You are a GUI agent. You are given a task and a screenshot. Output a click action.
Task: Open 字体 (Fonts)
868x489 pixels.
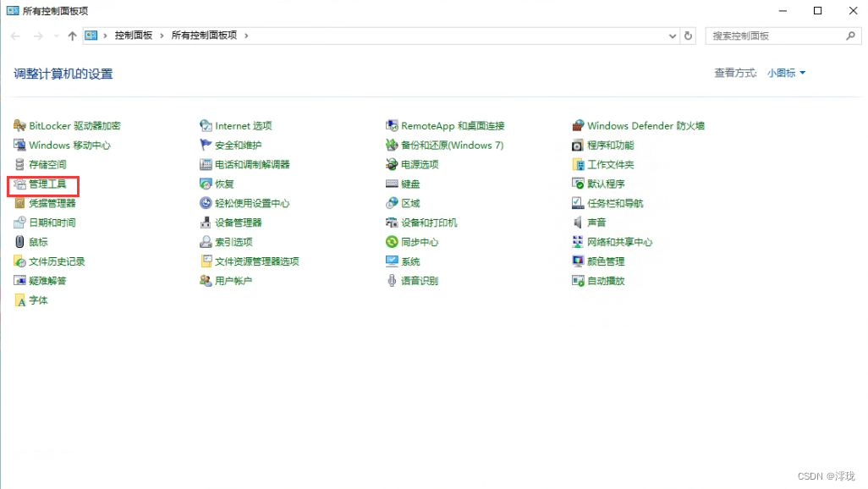pyautogui.click(x=35, y=300)
